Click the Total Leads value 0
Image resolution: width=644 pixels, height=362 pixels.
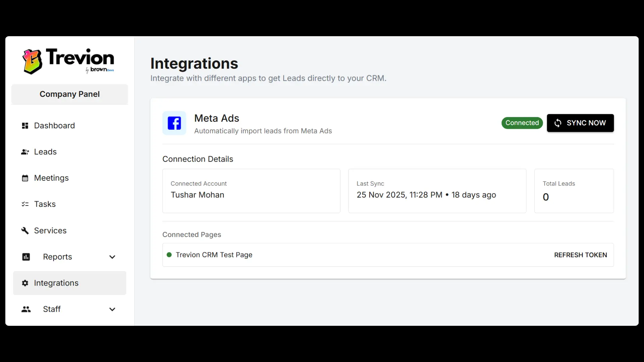pos(546,197)
